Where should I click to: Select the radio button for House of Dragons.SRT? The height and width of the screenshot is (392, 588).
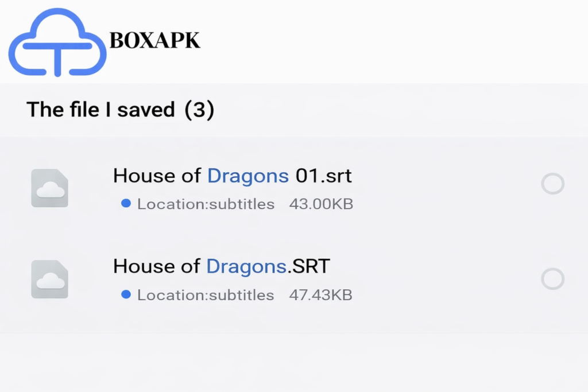pyautogui.click(x=552, y=279)
